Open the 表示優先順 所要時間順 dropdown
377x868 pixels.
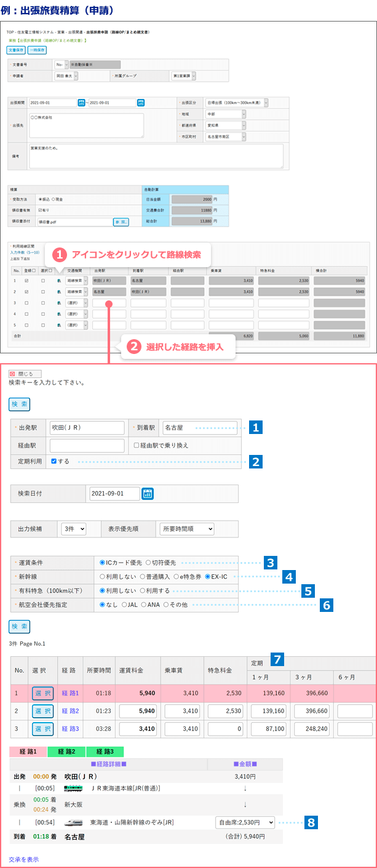[186, 528]
